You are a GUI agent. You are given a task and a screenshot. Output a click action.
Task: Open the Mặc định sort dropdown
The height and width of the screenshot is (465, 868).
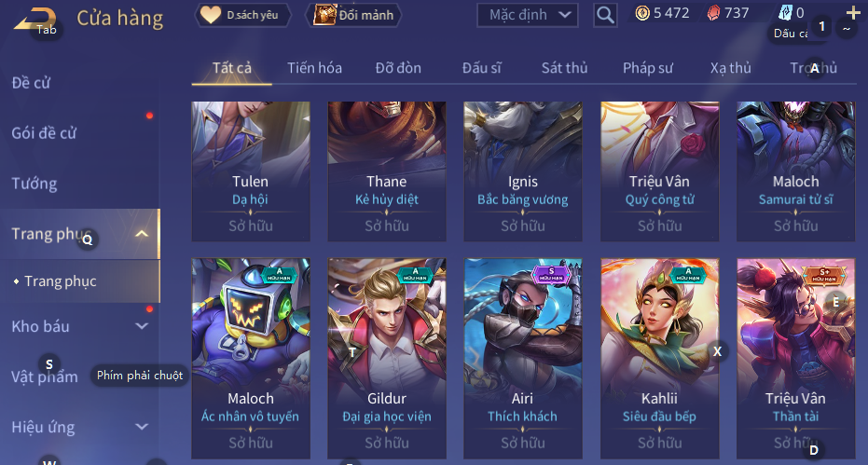[528, 15]
